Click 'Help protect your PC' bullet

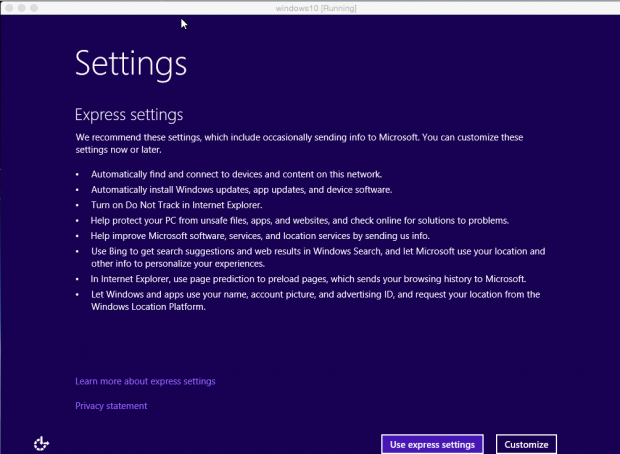point(300,221)
